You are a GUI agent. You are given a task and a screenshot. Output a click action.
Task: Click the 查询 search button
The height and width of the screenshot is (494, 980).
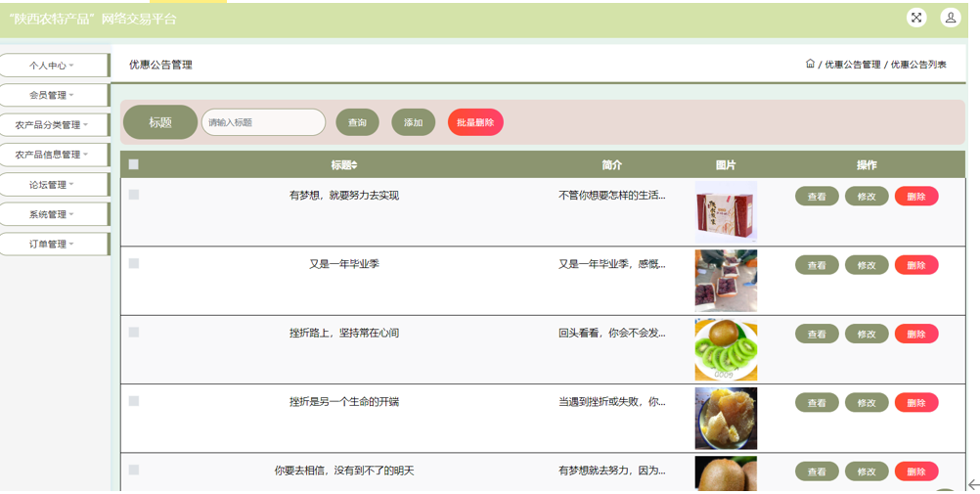click(x=358, y=122)
